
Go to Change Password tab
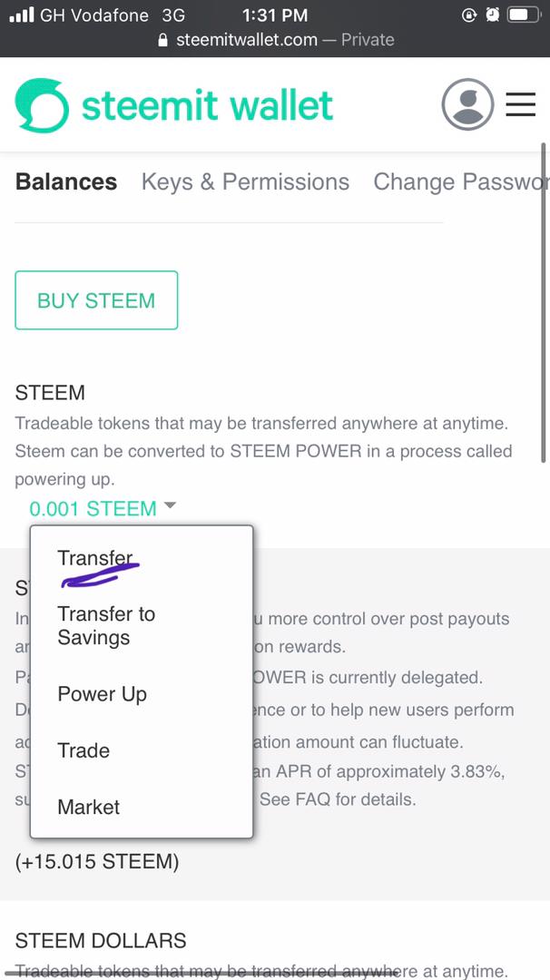460,181
